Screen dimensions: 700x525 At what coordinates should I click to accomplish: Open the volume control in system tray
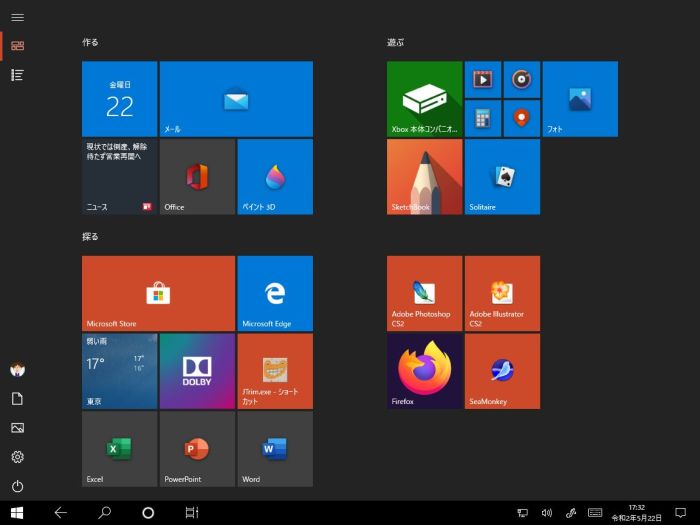click(x=546, y=513)
